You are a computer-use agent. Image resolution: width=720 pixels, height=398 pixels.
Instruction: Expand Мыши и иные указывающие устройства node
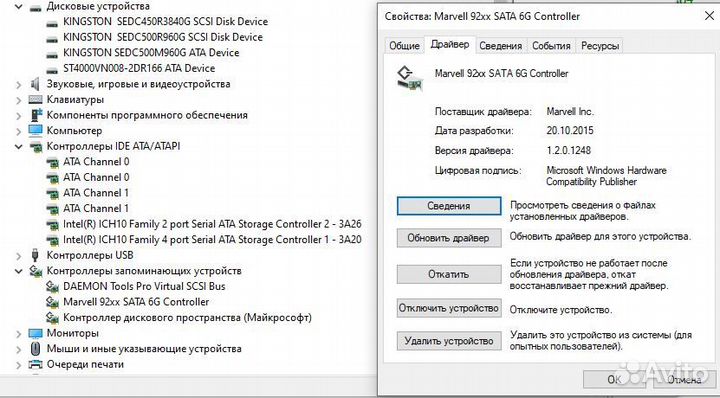[x=19, y=349]
